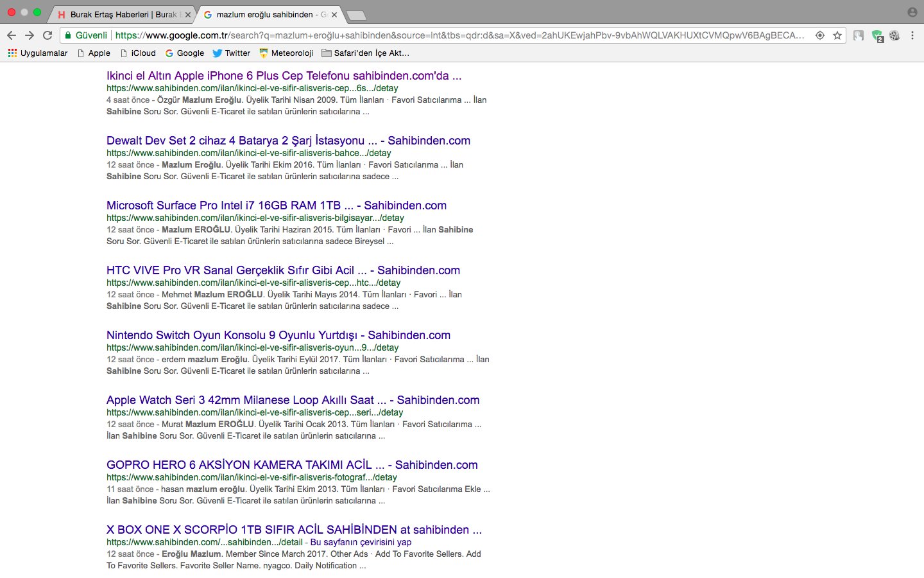This screenshot has height=578, width=924.
Task: Open the Ikinci el Altın Apple iPhone 6 Plus result
Action: 284,76
